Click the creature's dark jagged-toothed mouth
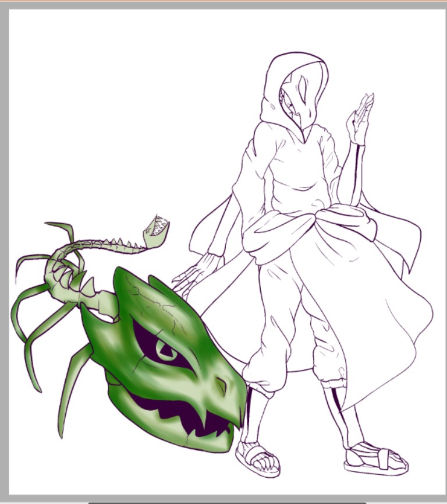The height and width of the screenshot is (504, 447). click(175, 412)
